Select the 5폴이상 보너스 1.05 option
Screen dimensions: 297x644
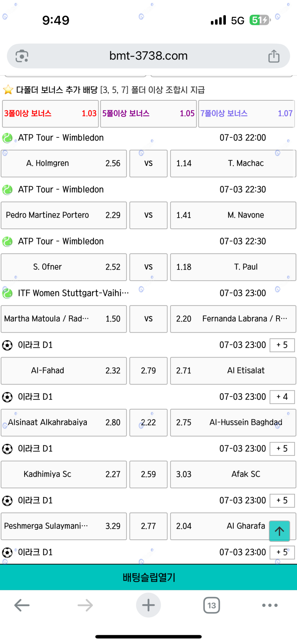(x=148, y=114)
